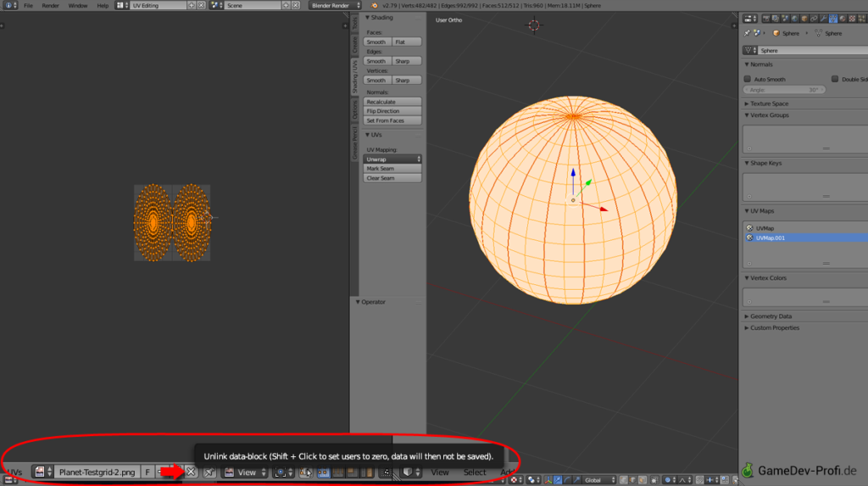The image size is (868, 486).
Task: Select vertex select mode in 3D header
Action: [624, 480]
